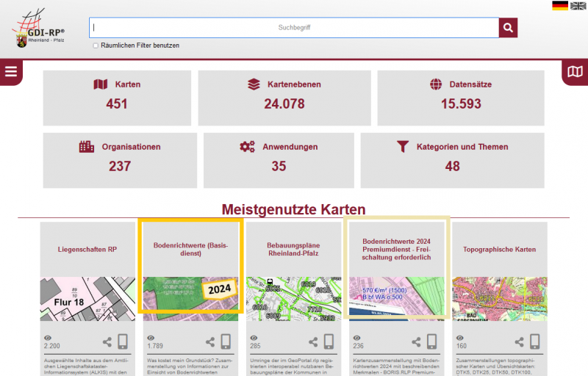The image size is (588, 376).
Task: Click the 570 €/m² Premiumdienst thumbnail
Action: [x=396, y=299]
